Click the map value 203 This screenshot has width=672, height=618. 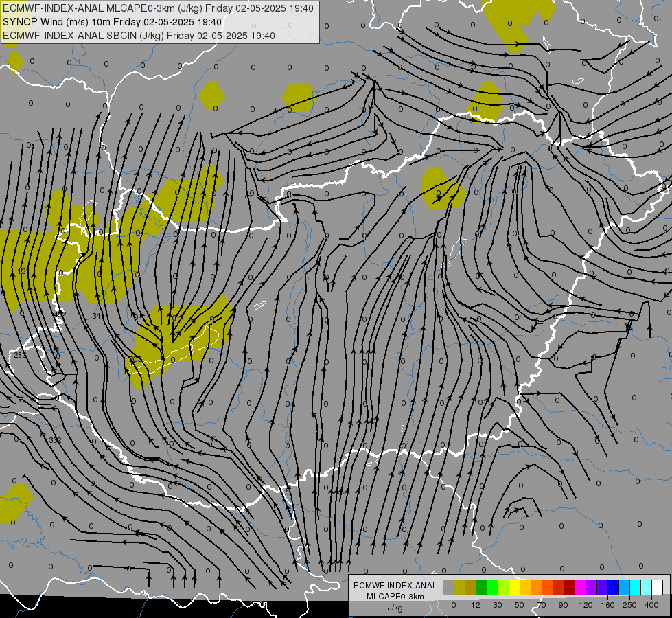pyautogui.click(x=135, y=359)
